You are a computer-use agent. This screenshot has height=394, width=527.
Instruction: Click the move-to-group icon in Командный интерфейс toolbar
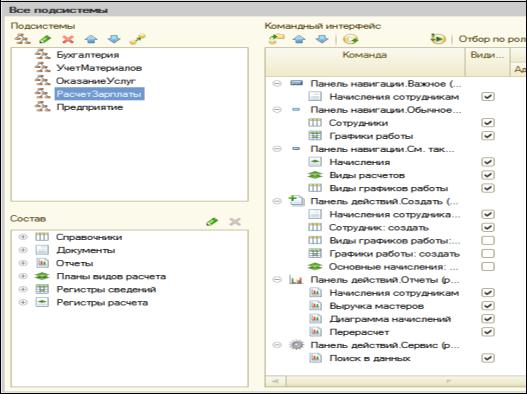coord(276,39)
